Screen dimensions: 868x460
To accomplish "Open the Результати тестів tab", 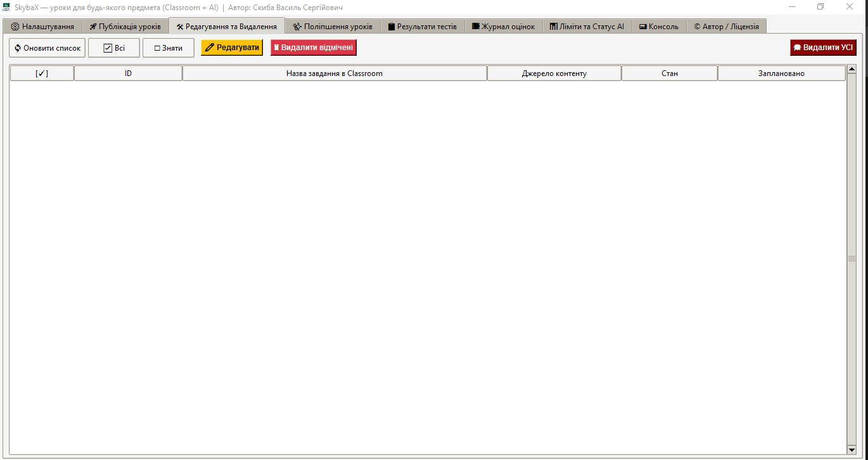I will pos(423,27).
